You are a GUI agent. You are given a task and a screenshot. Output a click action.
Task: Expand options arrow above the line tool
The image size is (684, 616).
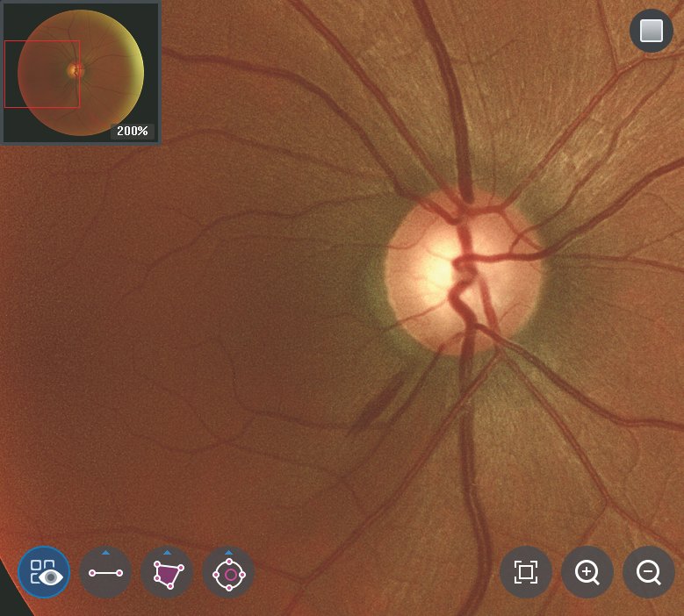tap(105, 553)
